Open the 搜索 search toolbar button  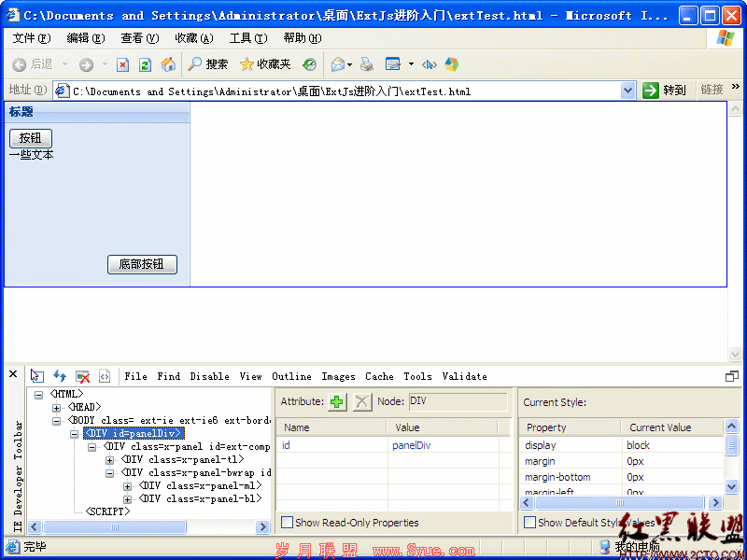[x=207, y=64]
